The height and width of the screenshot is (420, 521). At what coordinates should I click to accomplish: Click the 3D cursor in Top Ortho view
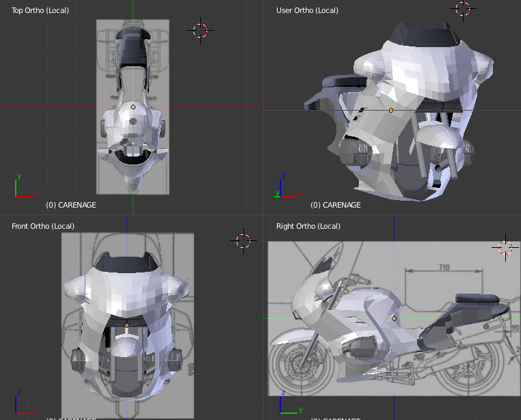click(x=200, y=30)
